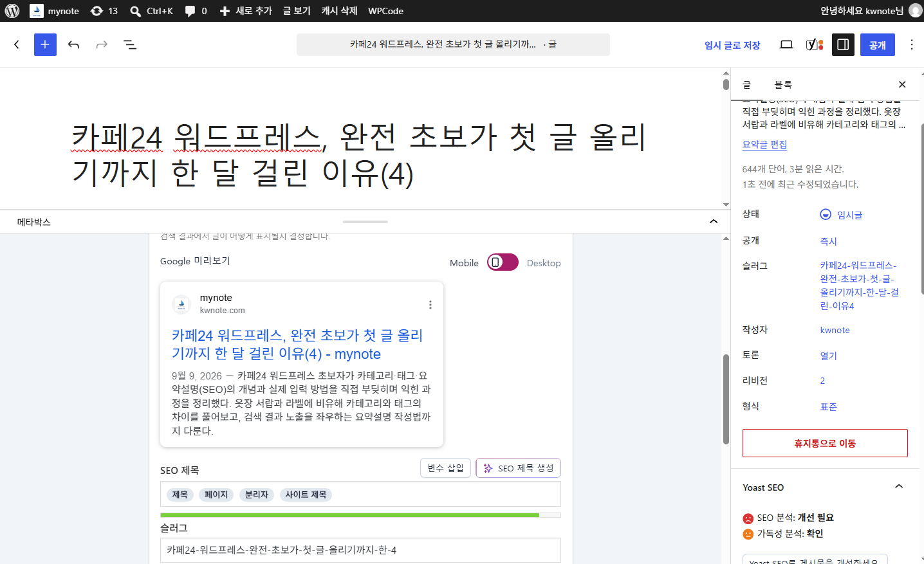This screenshot has height=564, width=924.
Task: Switch to the 글 sidebar tab
Action: (746, 85)
